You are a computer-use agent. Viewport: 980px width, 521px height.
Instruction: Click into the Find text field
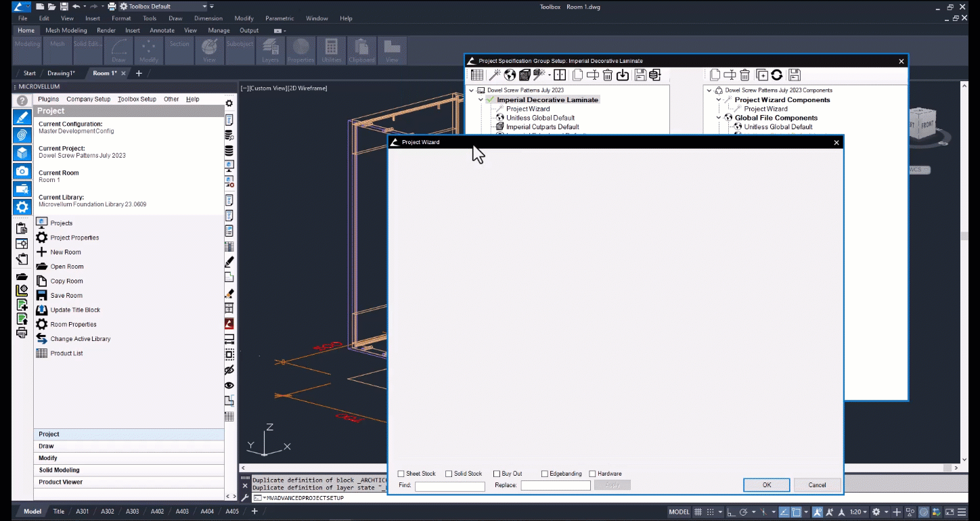(x=449, y=486)
